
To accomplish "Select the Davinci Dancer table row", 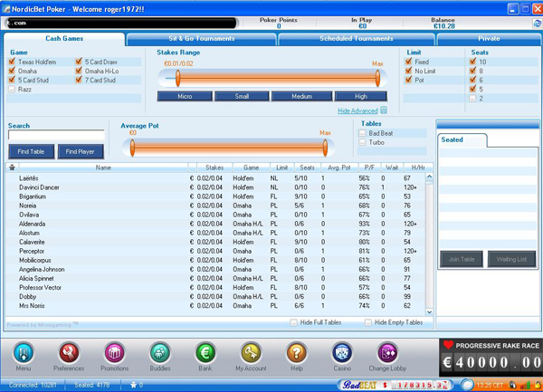I will (x=215, y=187).
